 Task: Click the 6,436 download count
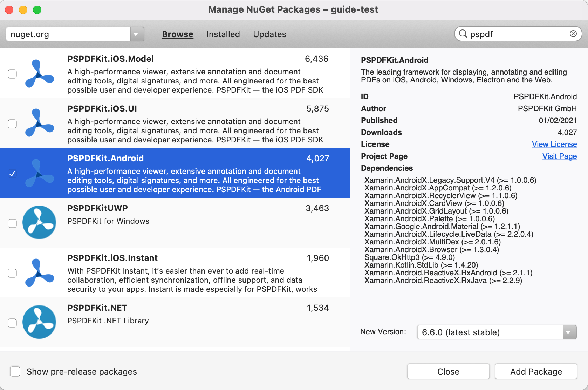[317, 59]
